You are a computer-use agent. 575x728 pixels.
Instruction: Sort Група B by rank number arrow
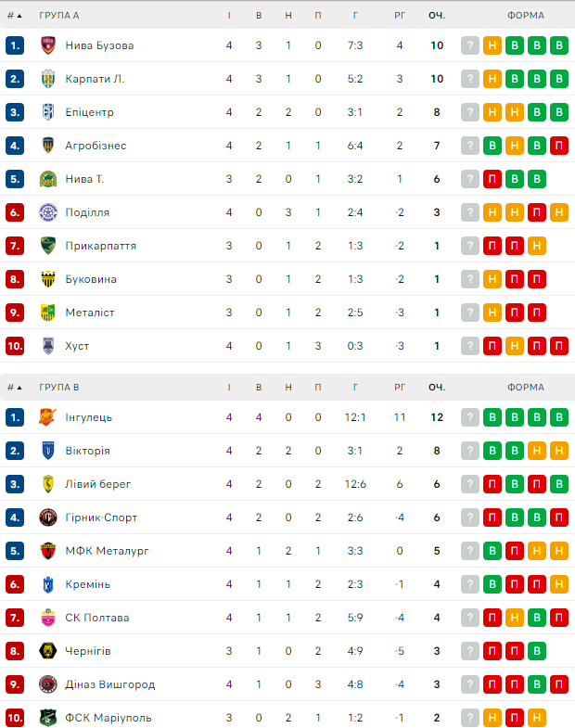[x=15, y=388]
